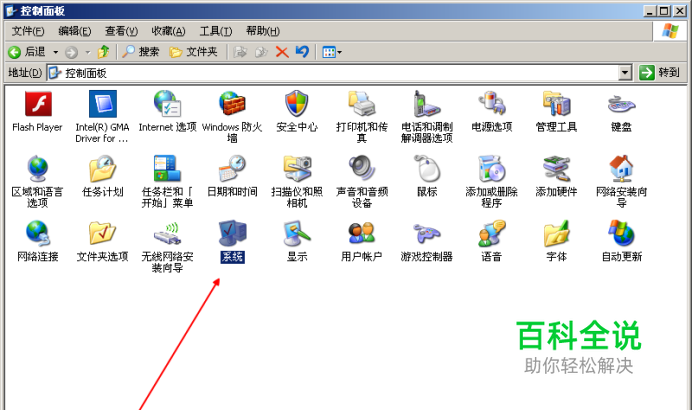Open the 收藏(A) menu
Image resolution: width=692 pixels, height=410 pixels.
coord(168,31)
